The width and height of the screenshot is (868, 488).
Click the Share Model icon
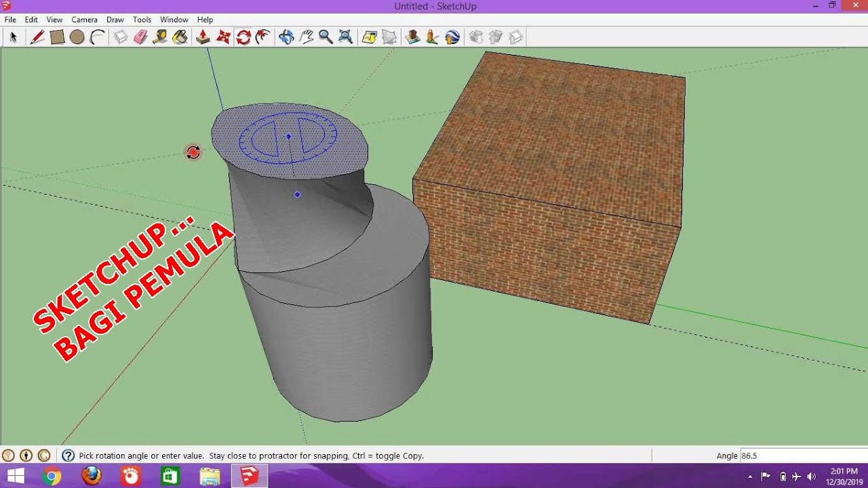(x=389, y=37)
